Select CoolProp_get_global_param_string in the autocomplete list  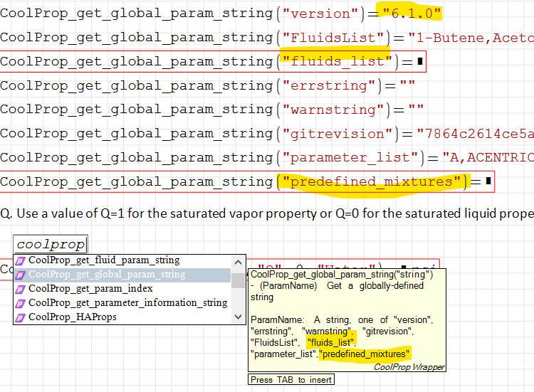click(107, 275)
